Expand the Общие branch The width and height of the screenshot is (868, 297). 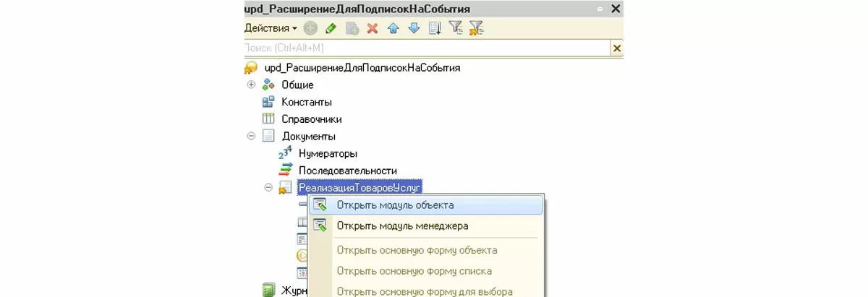pos(251,85)
